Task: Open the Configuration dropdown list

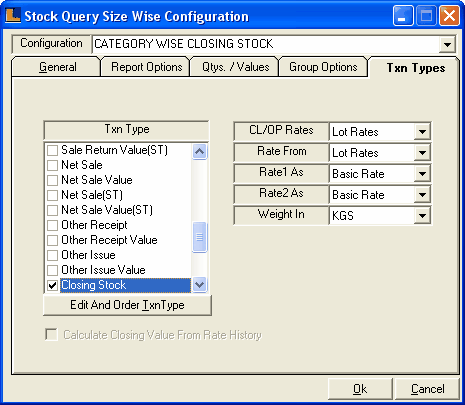Action: click(x=447, y=44)
